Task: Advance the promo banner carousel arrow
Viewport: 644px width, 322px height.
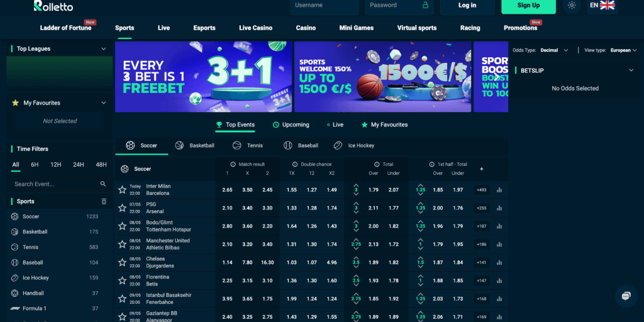Action: click(497, 77)
